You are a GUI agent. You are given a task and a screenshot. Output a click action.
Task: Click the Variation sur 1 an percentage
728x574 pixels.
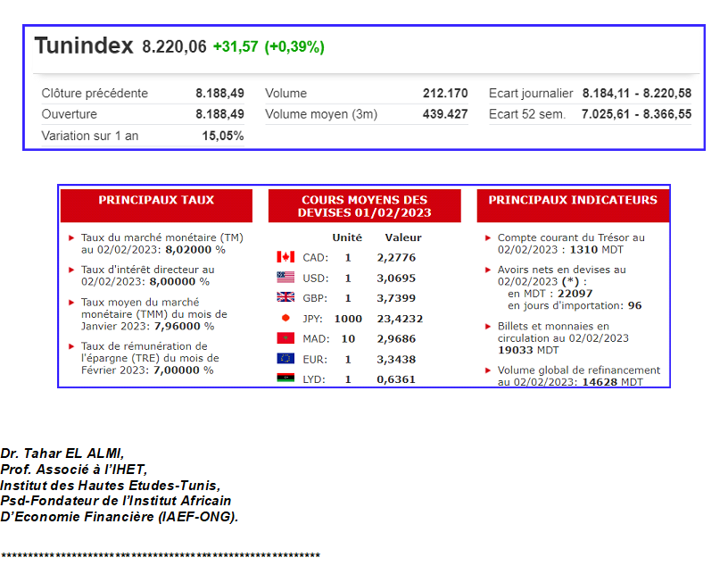pos(223,136)
